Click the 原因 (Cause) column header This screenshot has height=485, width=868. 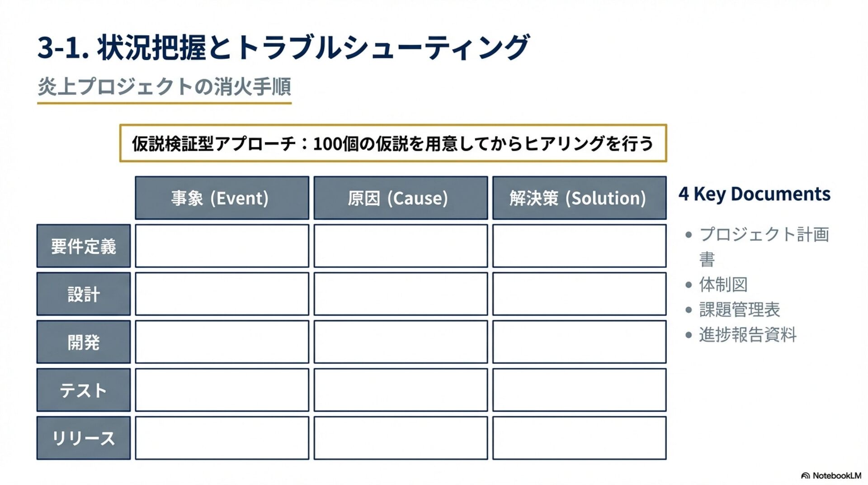click(x=400, y=198)
